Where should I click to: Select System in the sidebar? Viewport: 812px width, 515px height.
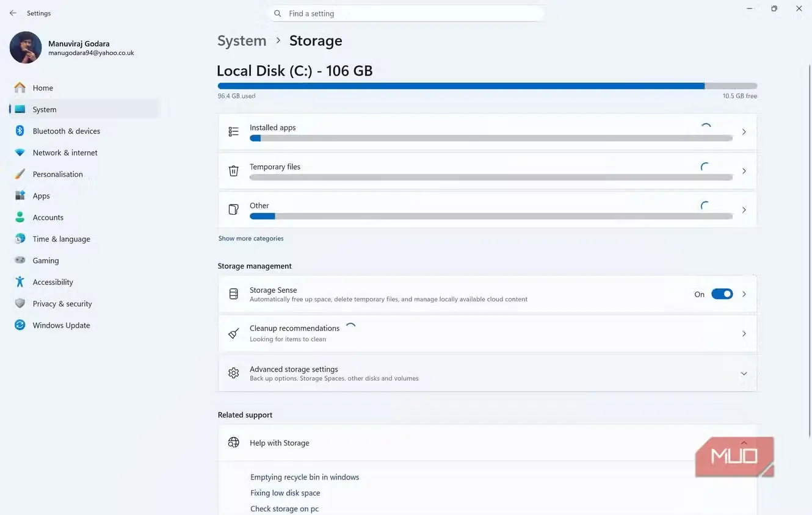pyautogui.click(x=84, y=109)
